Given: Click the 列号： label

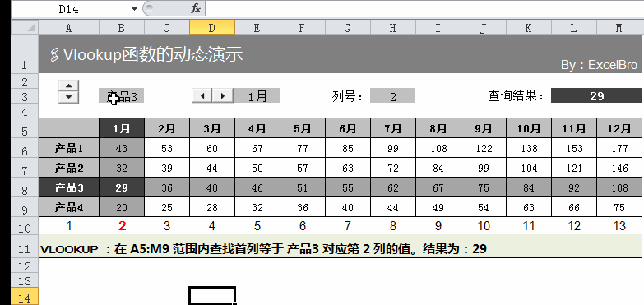Looking at the screenshot, I should (348, 96).
